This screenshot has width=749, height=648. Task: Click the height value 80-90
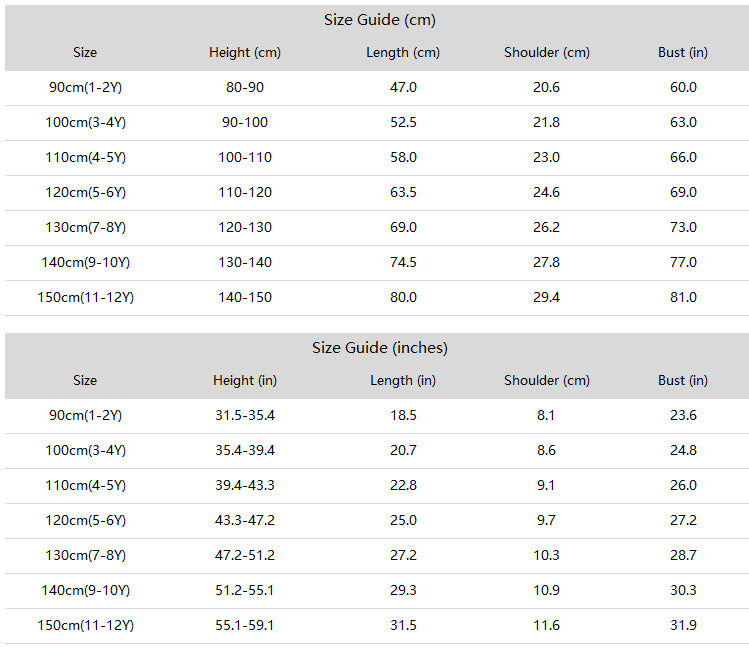(244, 87)
